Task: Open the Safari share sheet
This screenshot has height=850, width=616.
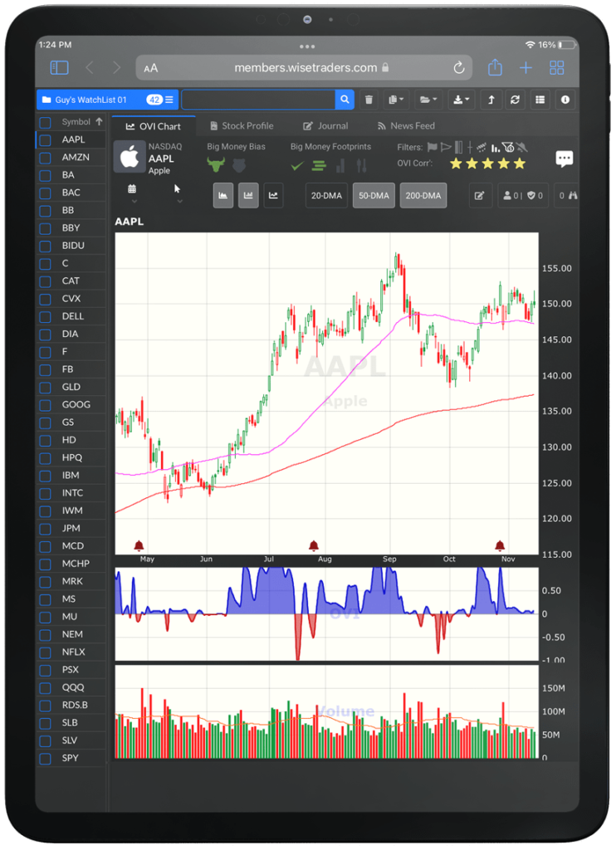Action: tap(495, 67)
